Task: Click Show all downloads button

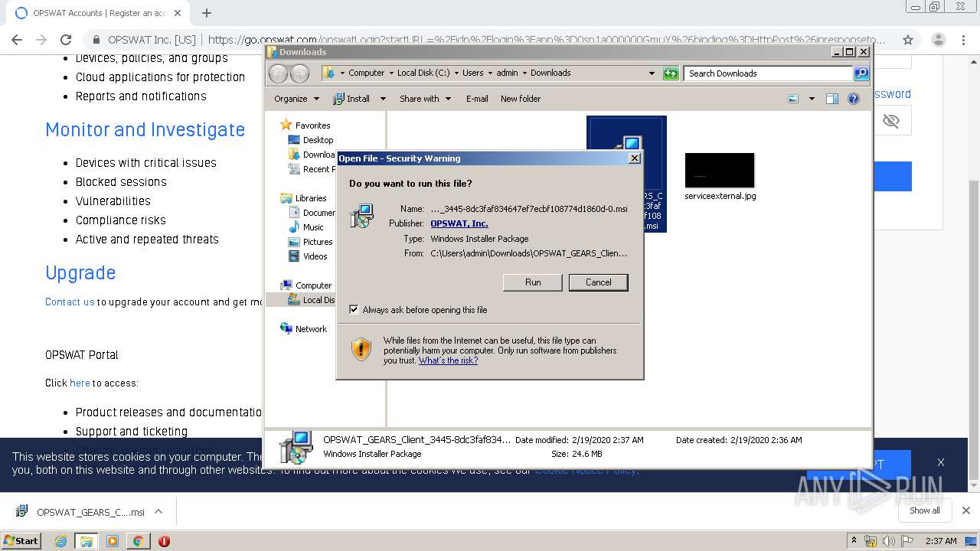Action: point(925,510)
